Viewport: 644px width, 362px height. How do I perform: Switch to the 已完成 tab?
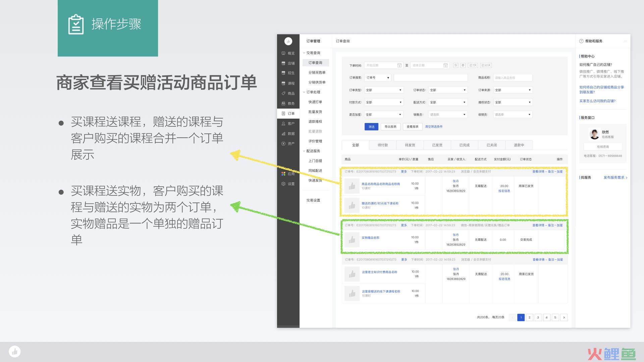[x=465, y=145]
